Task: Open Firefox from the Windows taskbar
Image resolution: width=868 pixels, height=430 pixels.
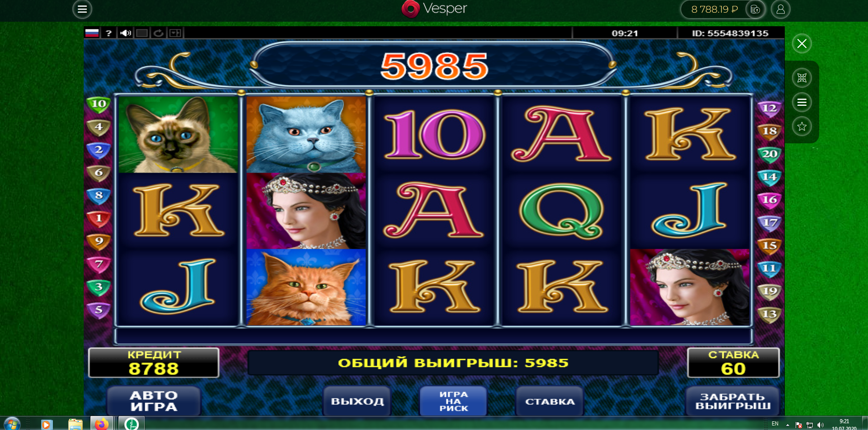Action: click(102, 424)
